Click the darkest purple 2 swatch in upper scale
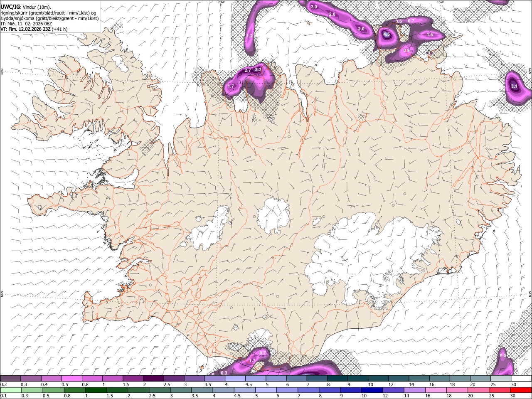The image size is (532, 399). tap(153, 378)
